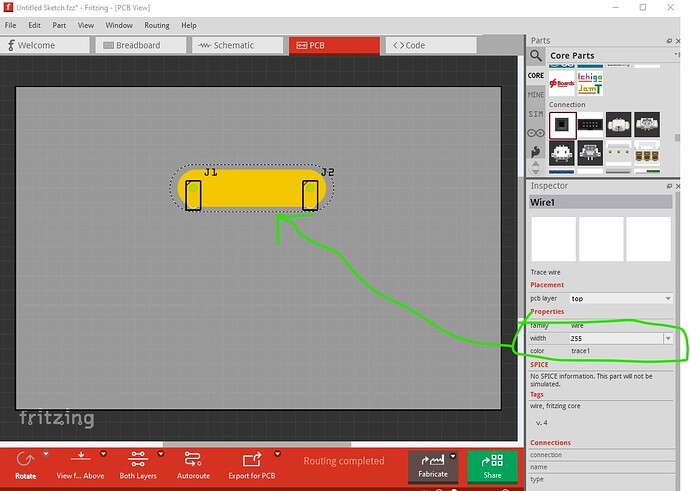The width and height of the screenshot is (690, 491).
Task: Click Export for PCB
Action: pos(252,465)
